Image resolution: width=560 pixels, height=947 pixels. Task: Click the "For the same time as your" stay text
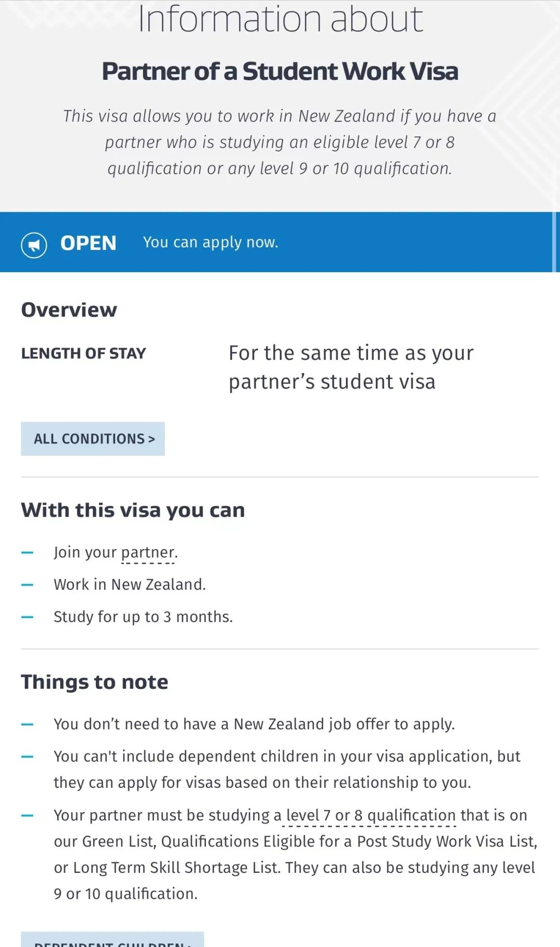[x=351, y=353]
